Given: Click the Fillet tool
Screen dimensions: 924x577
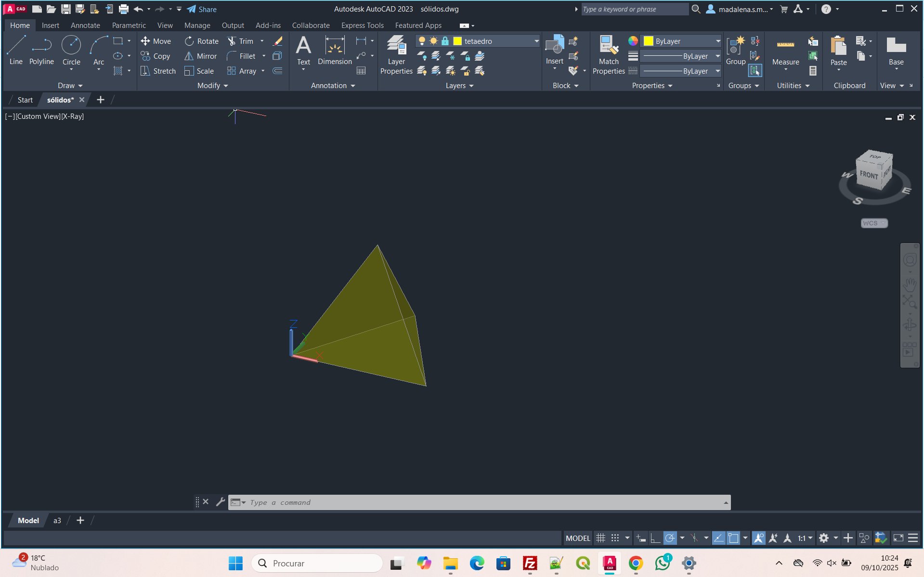Looking at the screenshot, I should click(x=242, y=56).
